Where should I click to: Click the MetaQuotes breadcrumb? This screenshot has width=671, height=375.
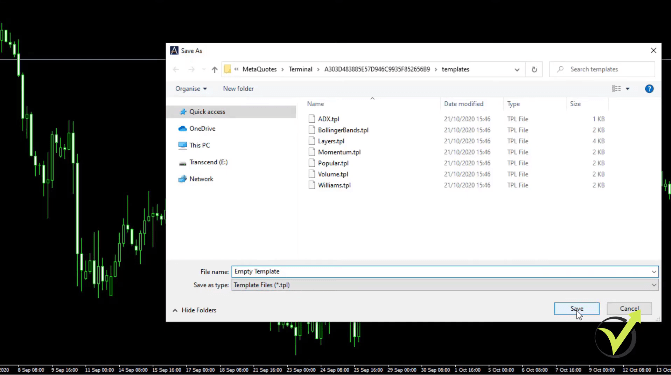click(259, 69)
